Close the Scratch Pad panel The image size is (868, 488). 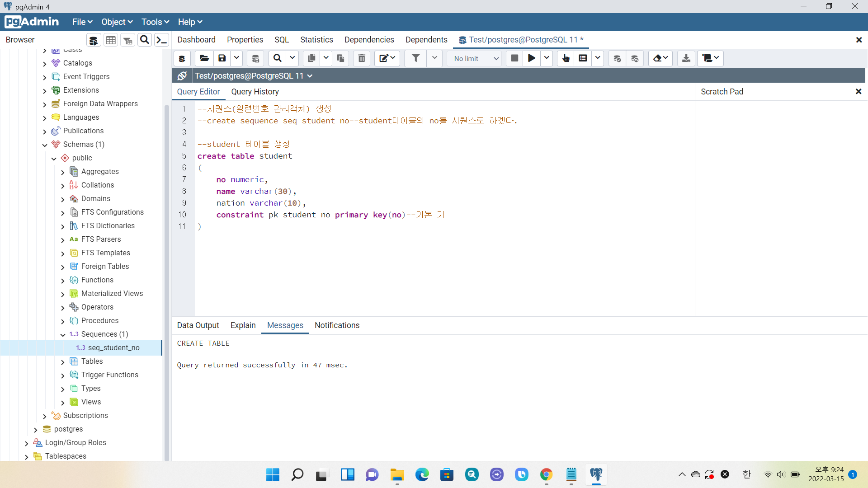(858, 92)
